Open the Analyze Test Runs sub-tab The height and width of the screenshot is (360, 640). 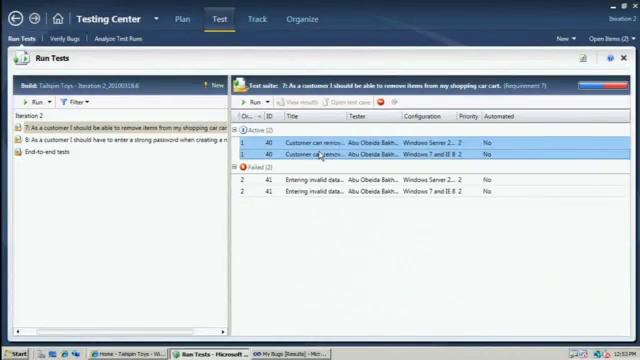[118, 39]
